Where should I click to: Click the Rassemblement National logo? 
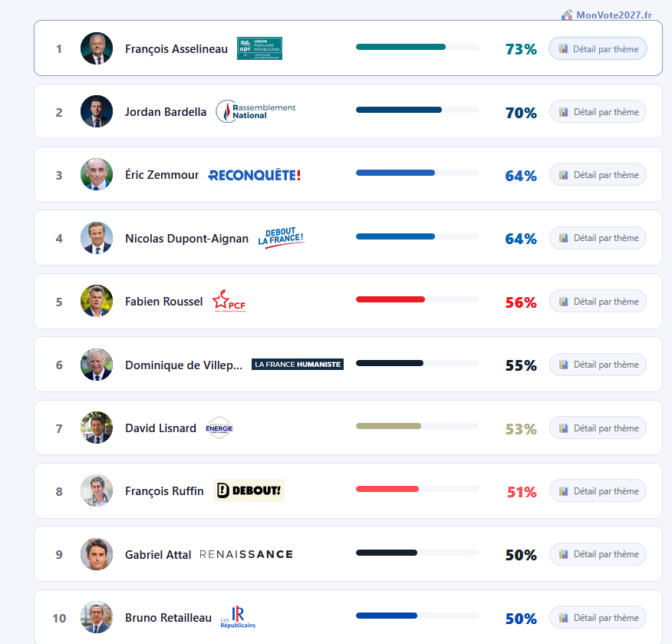(x=255, y=111)
